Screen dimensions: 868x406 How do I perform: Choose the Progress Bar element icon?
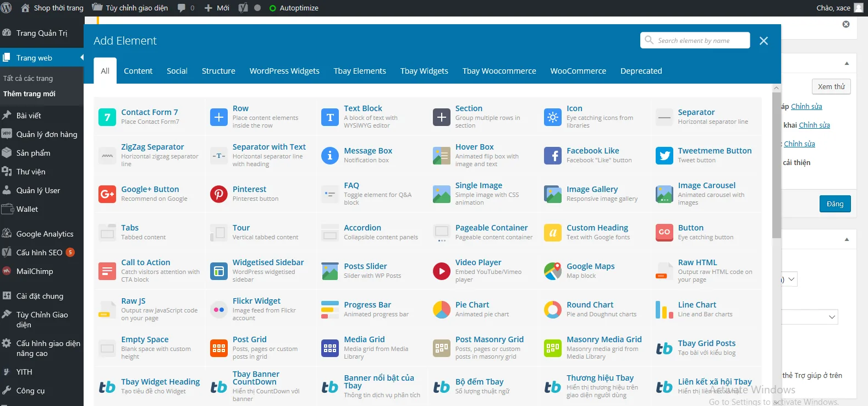tap(330, 310)
